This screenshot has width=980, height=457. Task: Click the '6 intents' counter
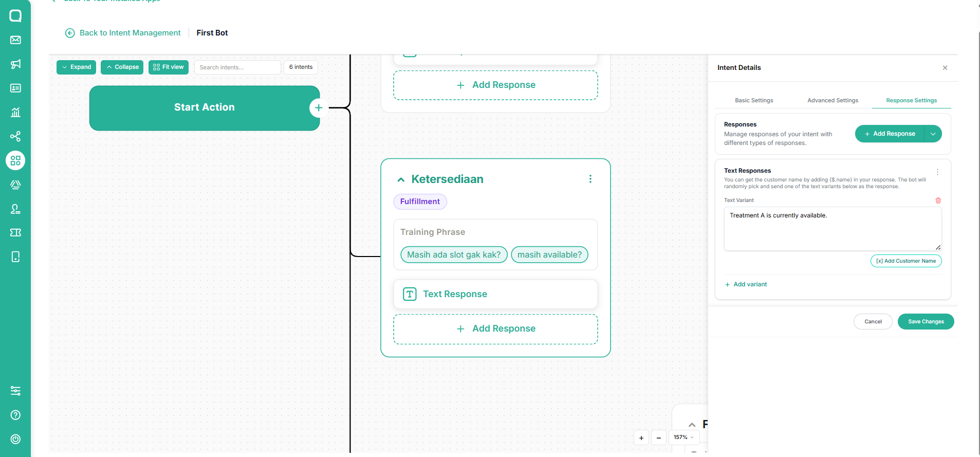coord(301,67)
